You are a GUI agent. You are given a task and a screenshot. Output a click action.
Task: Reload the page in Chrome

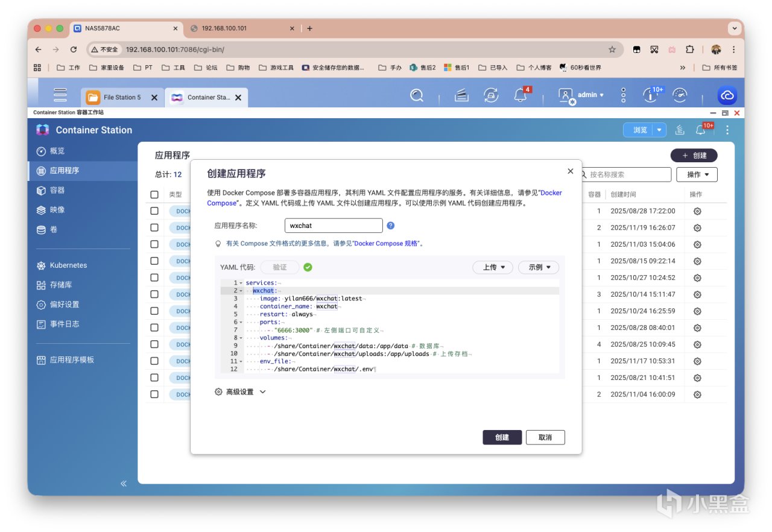pos(74,49)
